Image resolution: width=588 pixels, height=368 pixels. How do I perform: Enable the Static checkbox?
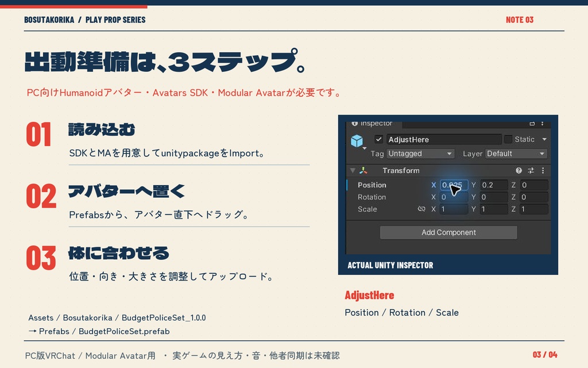pos(508,139)
